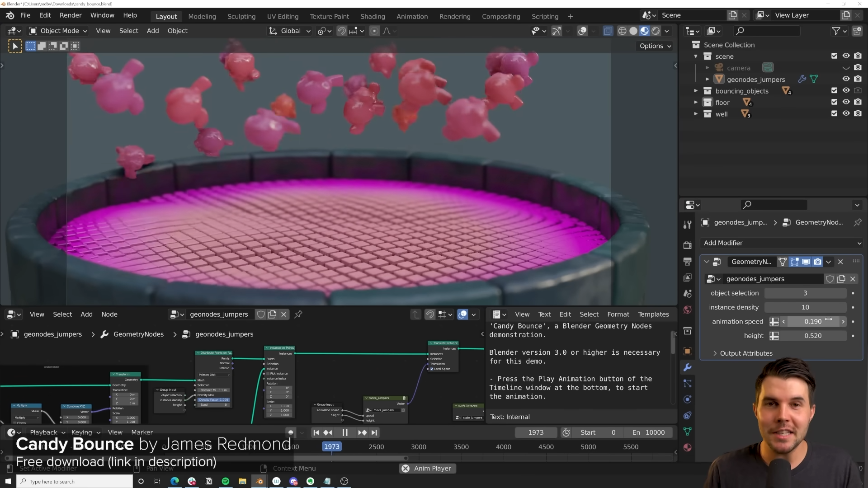Pause the animation playback
Viewport: 868px width, 488px height.
pyautogui.click(x=345, y=432)
